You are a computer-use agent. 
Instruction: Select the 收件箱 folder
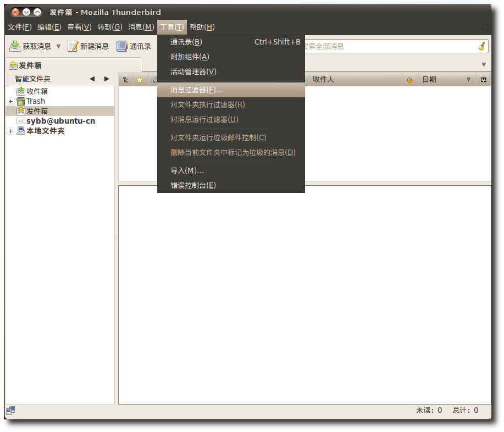pyautogui.click(x=37, y=92)
